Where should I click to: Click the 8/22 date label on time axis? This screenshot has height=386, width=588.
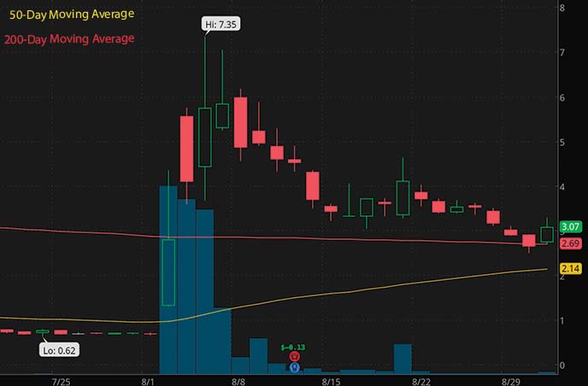click(x=421, y=382)
